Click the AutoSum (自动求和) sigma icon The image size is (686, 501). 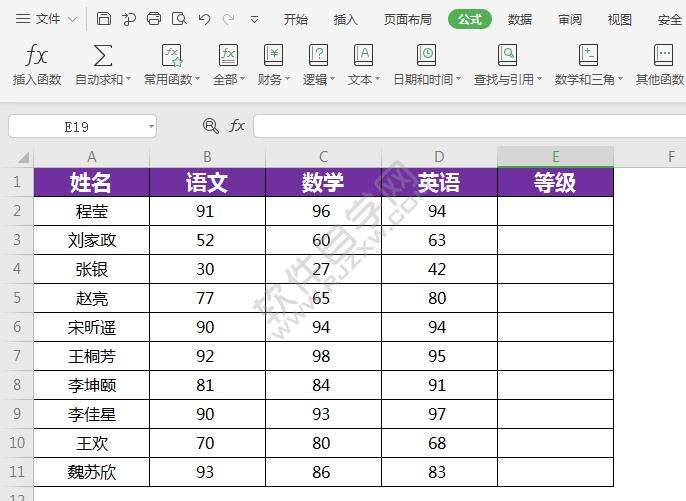(x=103, y=56)
